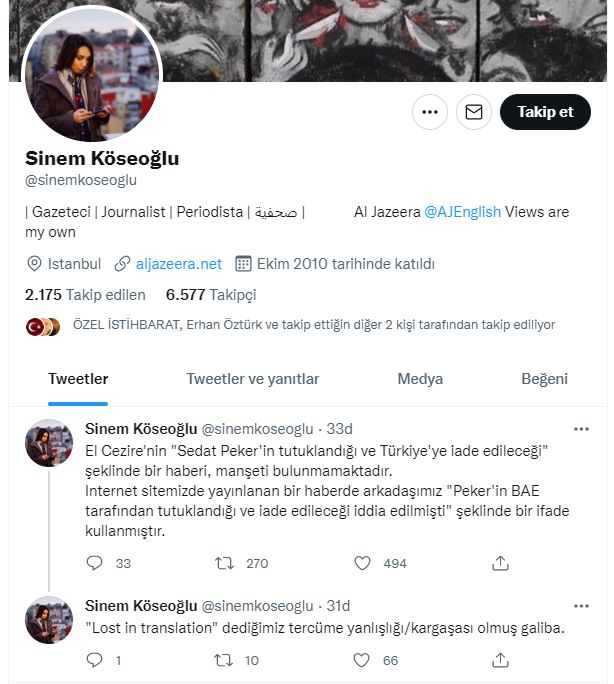The height and width of the screenshot is (684, 614).
Task: Open the aljazeera.net website link
Action: point(178,264)
